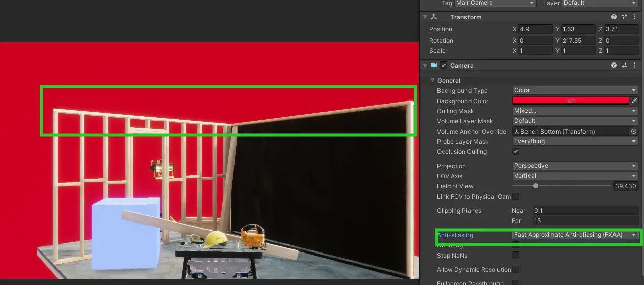Click the Clipping Planes label
The image size is (644, 285).
click(459, 210)
